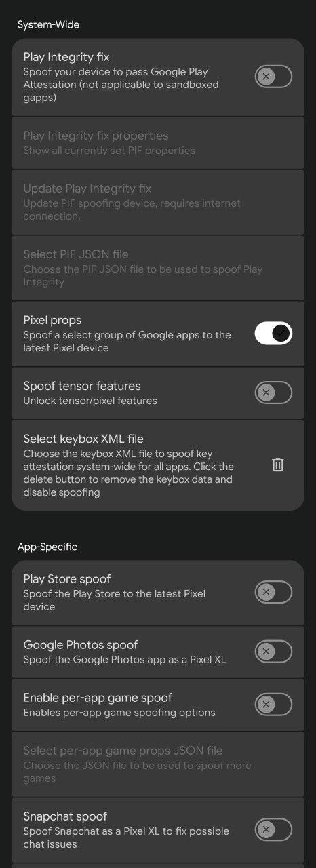Enable the Play Store spoof switch
Image resolution: width=316 pixels, height=868 pixels.
[273, 592]
